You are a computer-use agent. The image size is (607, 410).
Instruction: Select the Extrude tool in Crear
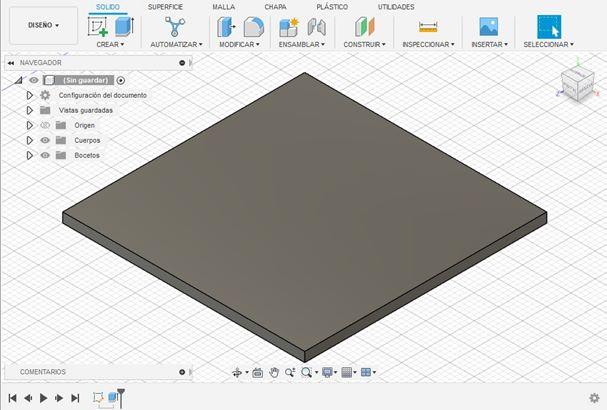click(124, 26)
